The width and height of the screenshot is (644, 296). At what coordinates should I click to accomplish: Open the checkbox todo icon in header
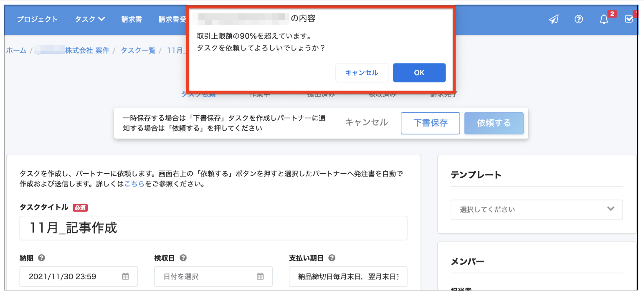click(629, 19)
